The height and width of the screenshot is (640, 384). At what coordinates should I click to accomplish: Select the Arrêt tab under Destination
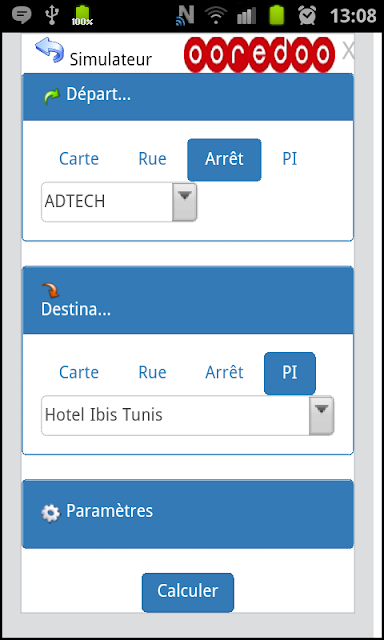click(224, 372)
